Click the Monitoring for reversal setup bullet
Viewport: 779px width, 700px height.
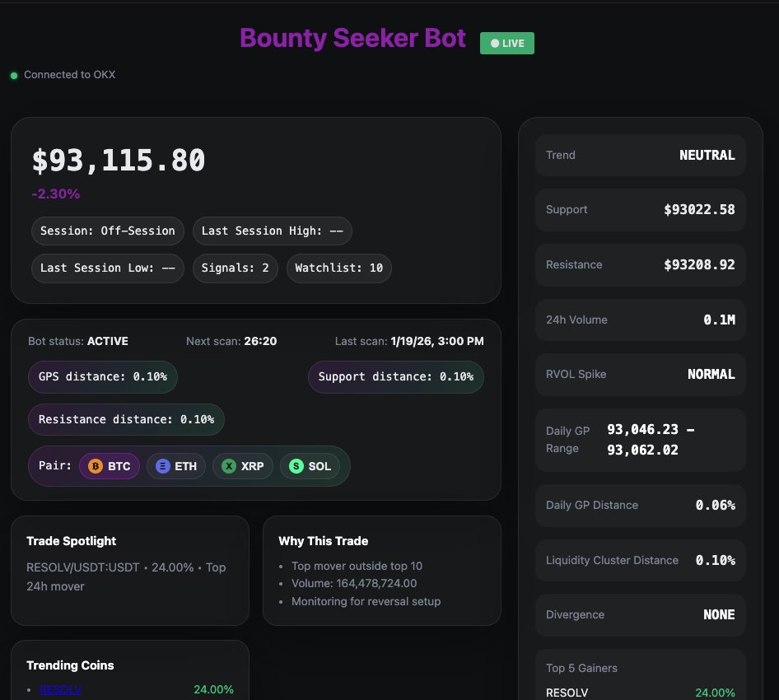(366, 602)
